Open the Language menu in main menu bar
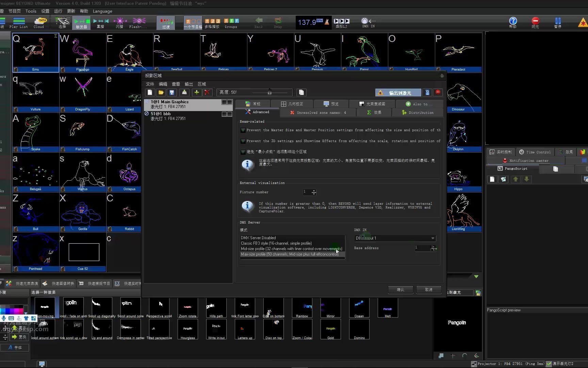The image size is (588, 368). 102,11
